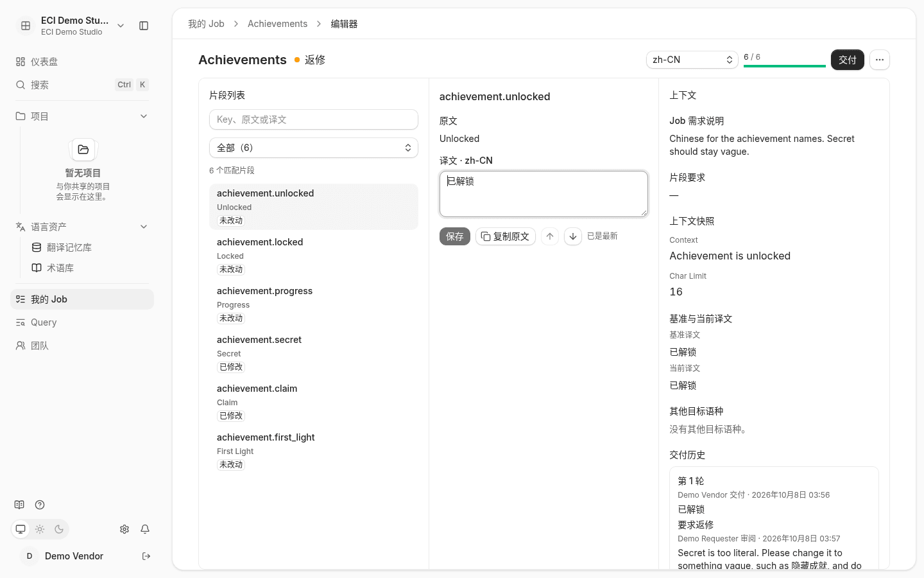This screenshot has width=924, height=578.
Task: Open the zh-CN language dropdown
Action: point(692,60)
